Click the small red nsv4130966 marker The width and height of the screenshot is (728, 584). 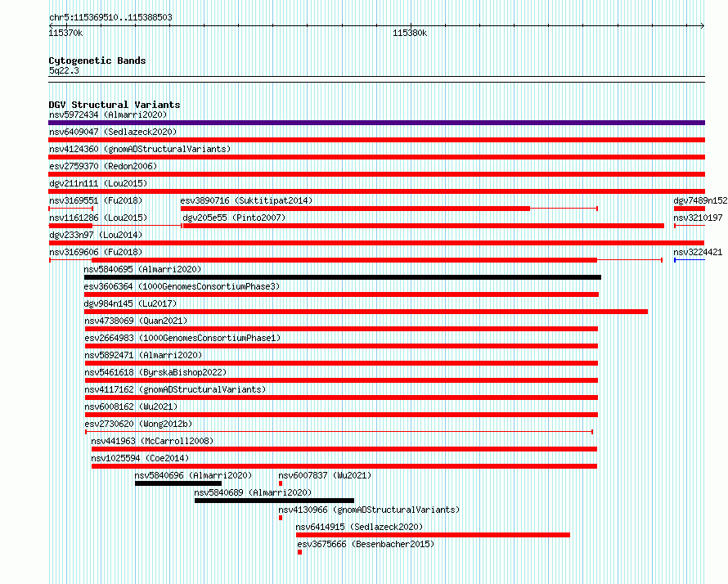click(281, 518)
